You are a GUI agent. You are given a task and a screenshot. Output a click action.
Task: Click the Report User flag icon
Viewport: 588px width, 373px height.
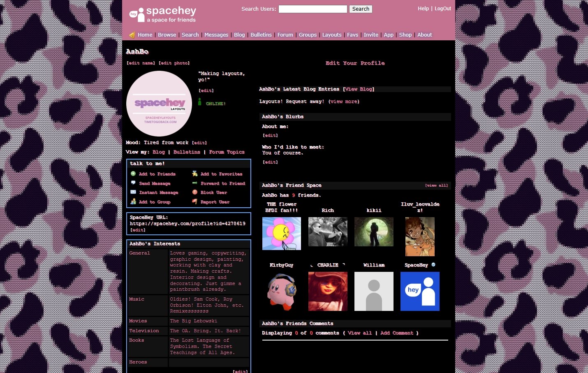(x=195, y=202)
